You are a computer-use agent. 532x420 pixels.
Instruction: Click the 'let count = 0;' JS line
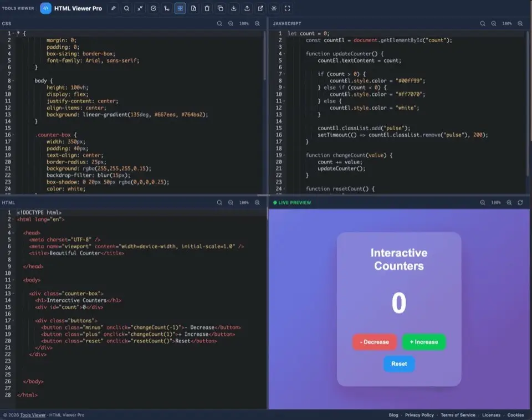(309, 33)
